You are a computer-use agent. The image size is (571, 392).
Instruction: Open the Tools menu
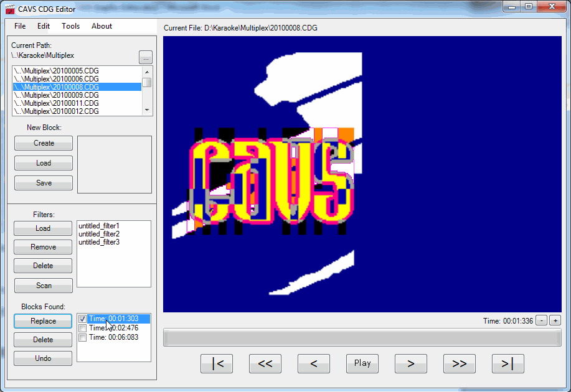(x=70, y=26)
